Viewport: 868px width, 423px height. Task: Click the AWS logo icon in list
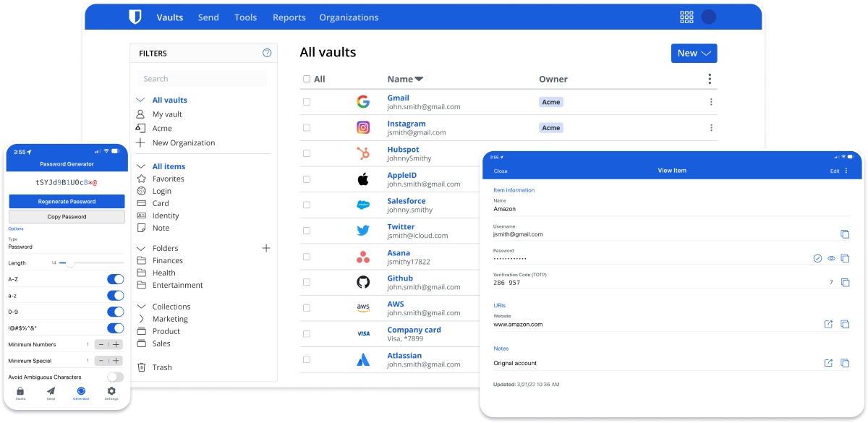click(363, 308)
